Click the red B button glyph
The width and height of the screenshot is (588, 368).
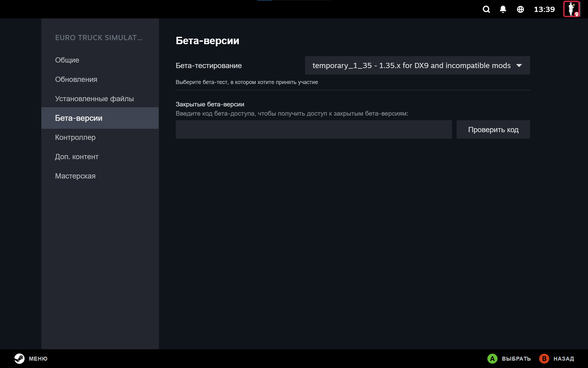544,358
